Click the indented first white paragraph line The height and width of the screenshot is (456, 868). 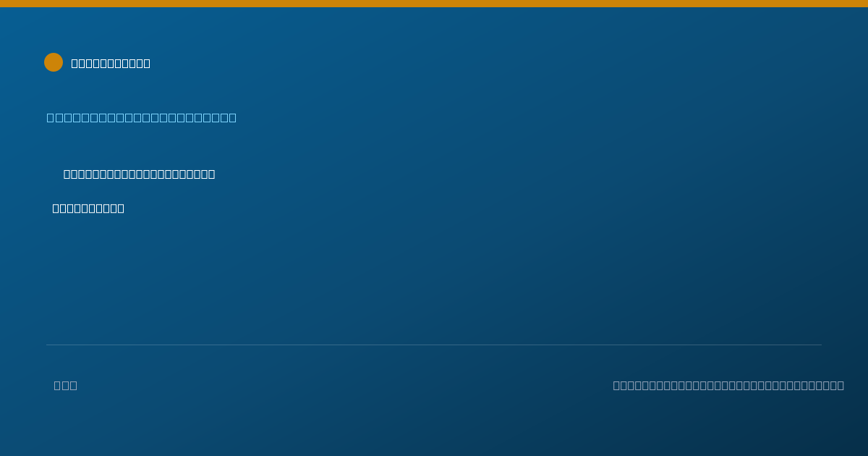[139, 174]
